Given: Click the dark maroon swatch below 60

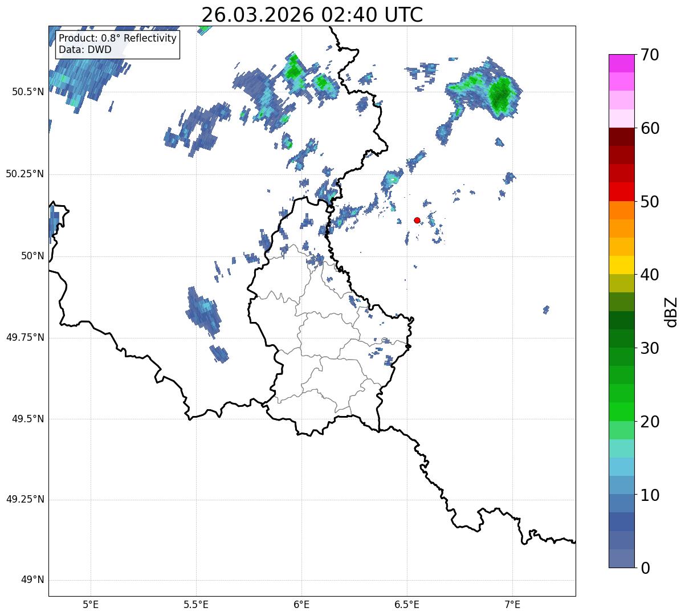Looking at the screenshot, I should pyautogui.click(x=622, y=137).
